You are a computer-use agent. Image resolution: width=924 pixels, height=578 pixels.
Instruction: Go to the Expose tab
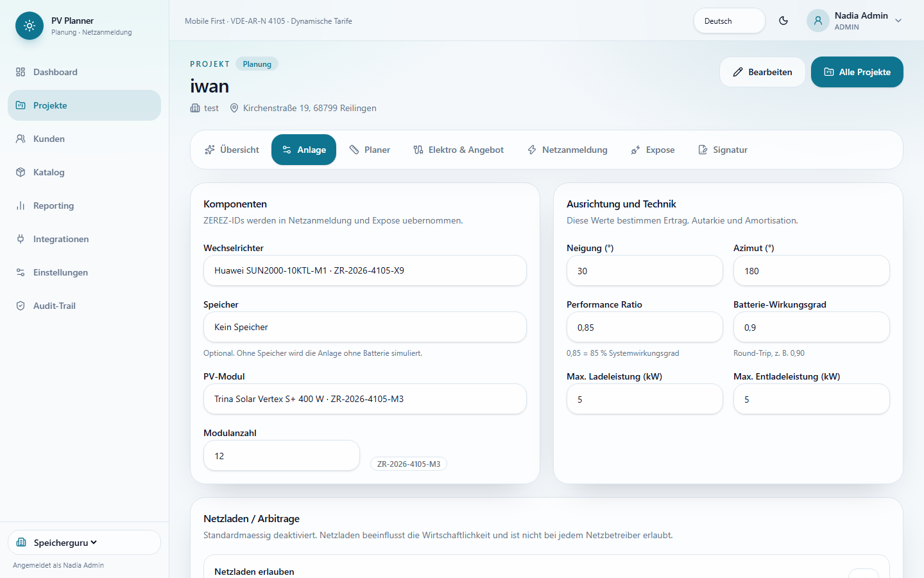653,150
